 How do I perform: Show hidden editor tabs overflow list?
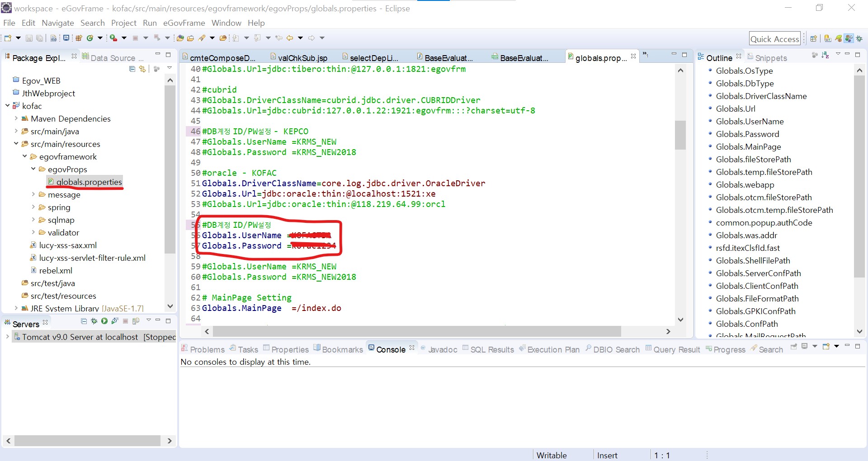[x=646, y=55]
